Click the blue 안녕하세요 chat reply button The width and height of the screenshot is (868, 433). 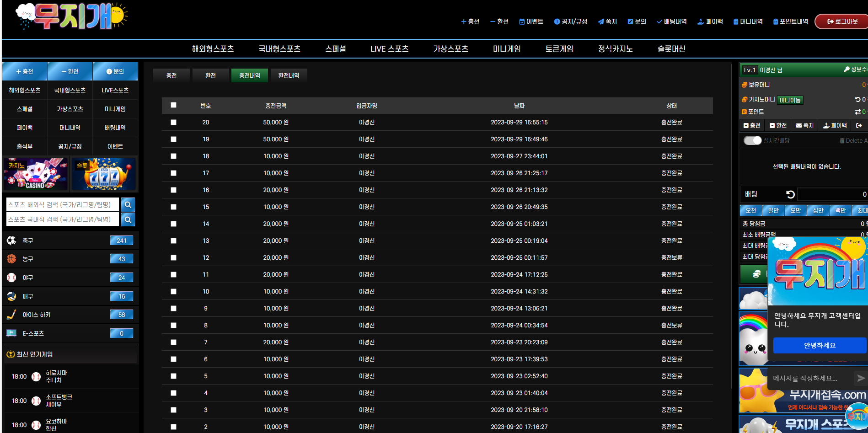(x=820, y=345)
